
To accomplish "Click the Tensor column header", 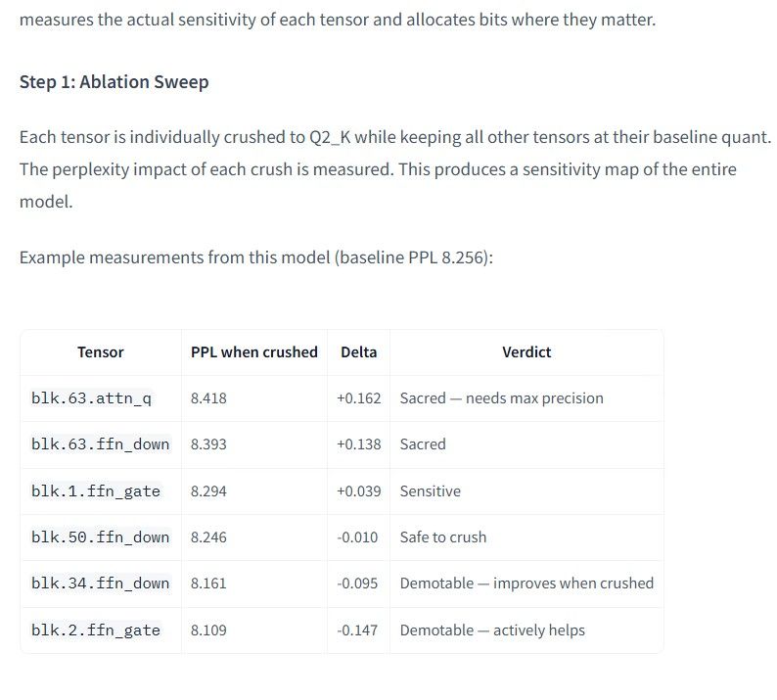I will pos(101,352).
